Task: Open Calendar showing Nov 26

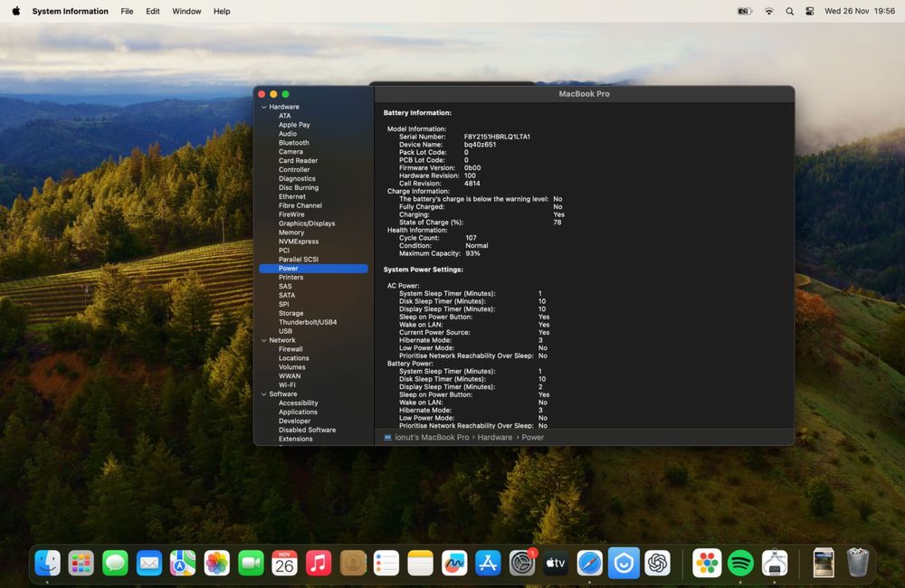Action: point(284,563)
